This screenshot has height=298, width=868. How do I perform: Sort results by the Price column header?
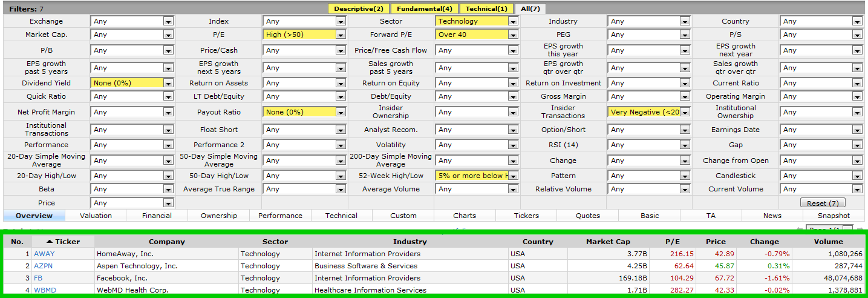click(x=716, y=242)
